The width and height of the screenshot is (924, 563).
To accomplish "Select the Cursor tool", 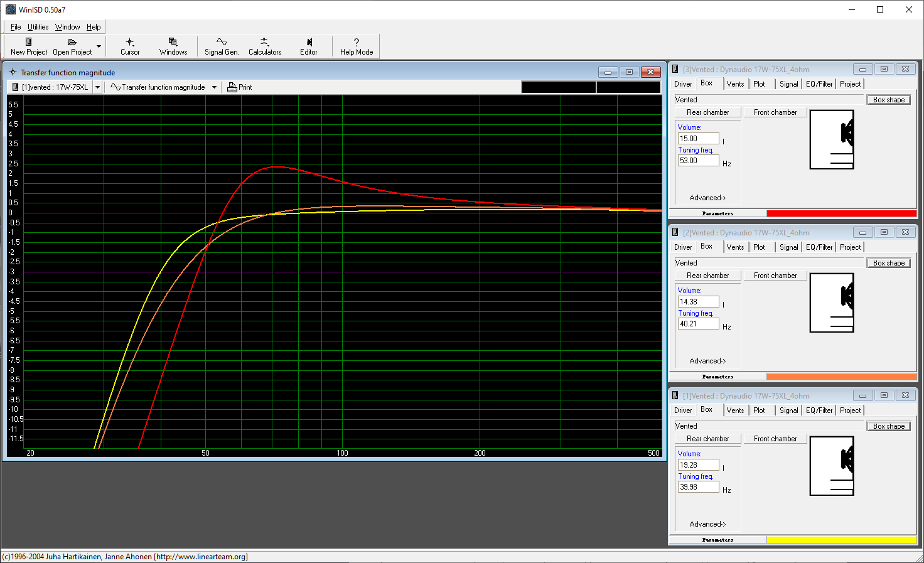I will pyautogui.click(x=130, y=46).
